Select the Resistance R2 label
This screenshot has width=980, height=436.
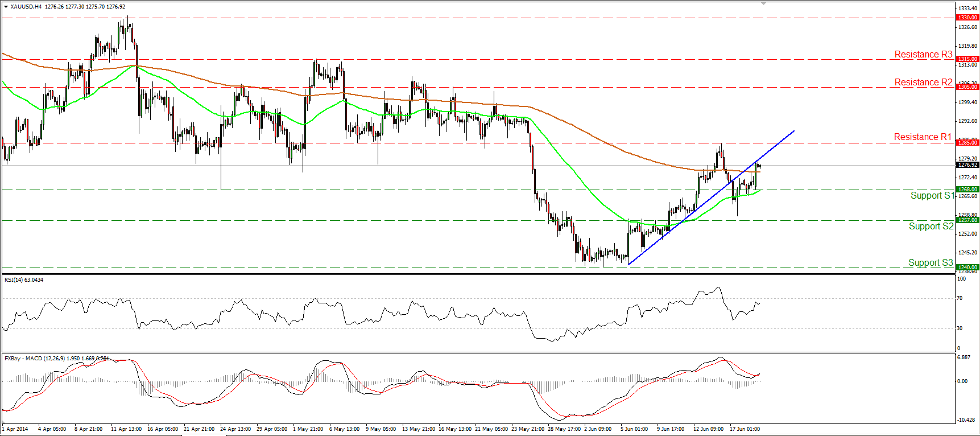(923, 82)
